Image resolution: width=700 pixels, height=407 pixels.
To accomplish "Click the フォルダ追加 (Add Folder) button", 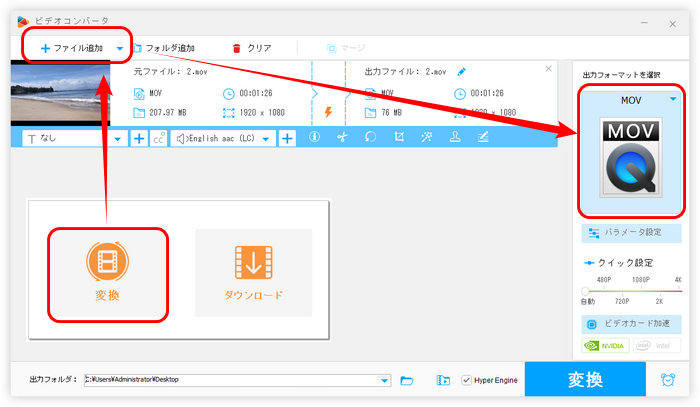I will (164, 48).
